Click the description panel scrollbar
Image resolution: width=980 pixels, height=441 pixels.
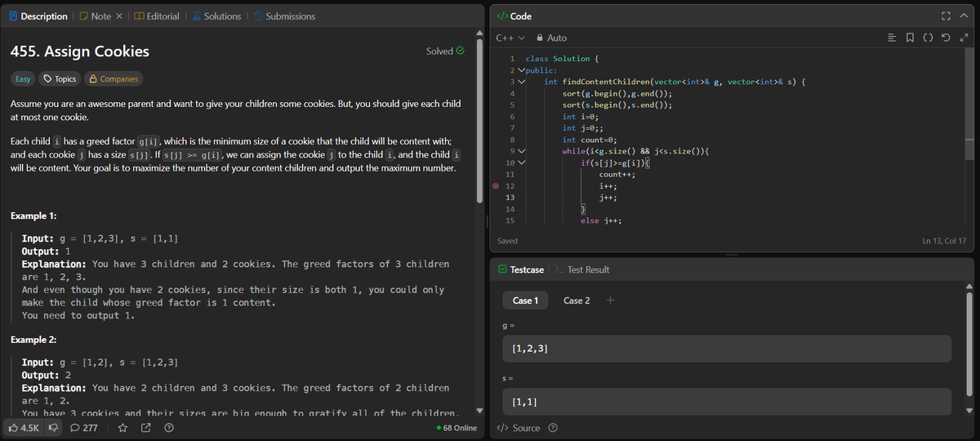click(x=480, y=121)
